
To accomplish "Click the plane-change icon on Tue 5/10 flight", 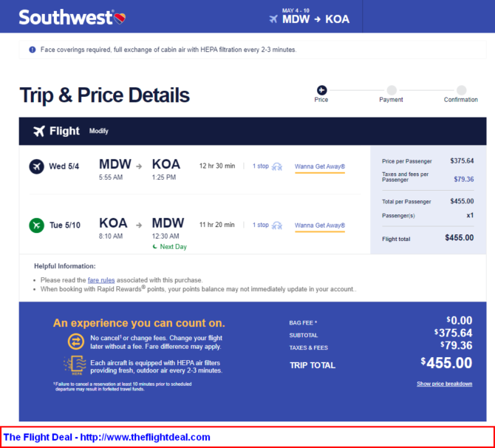I will [x=277, y=225].
